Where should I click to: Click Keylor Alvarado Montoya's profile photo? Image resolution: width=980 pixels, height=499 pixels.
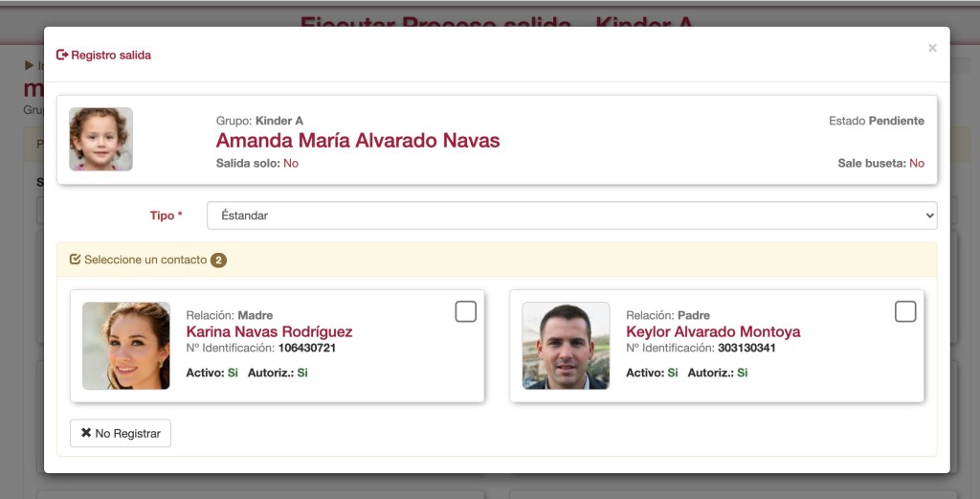point(566,346)
